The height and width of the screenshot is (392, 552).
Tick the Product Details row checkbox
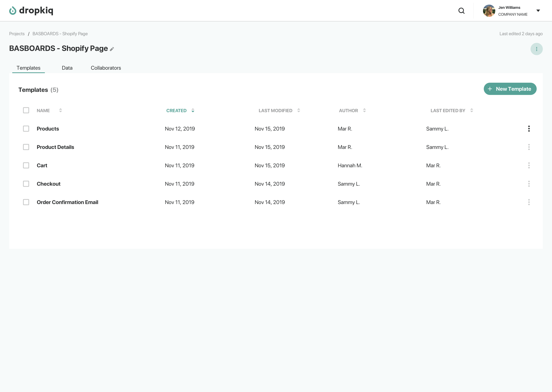pos(26,147)
